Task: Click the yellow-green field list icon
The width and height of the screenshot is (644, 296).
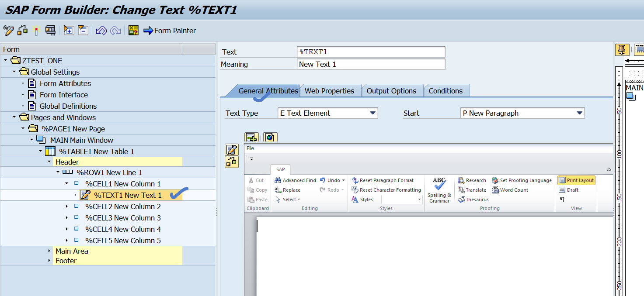Action: coord(133,31)
